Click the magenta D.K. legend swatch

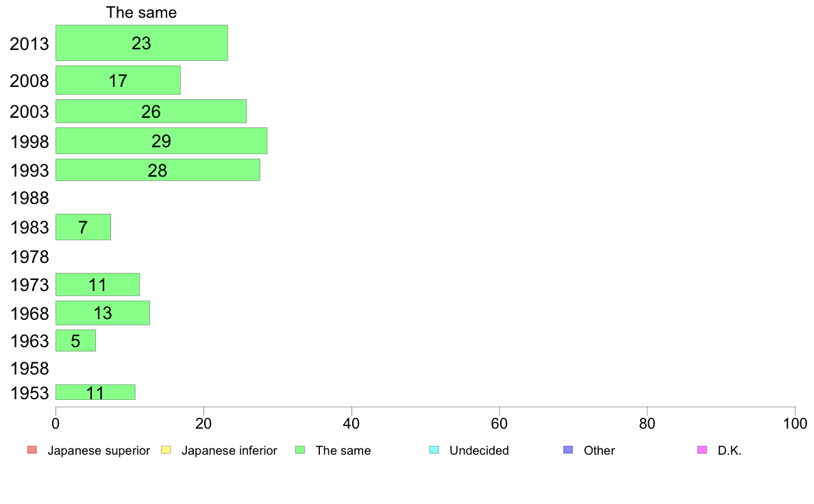702,450
